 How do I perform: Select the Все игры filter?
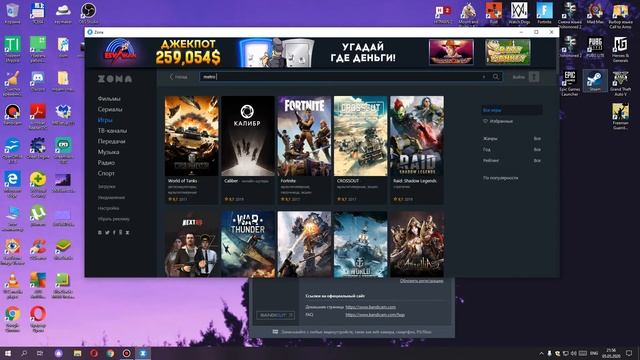[512, 110]
